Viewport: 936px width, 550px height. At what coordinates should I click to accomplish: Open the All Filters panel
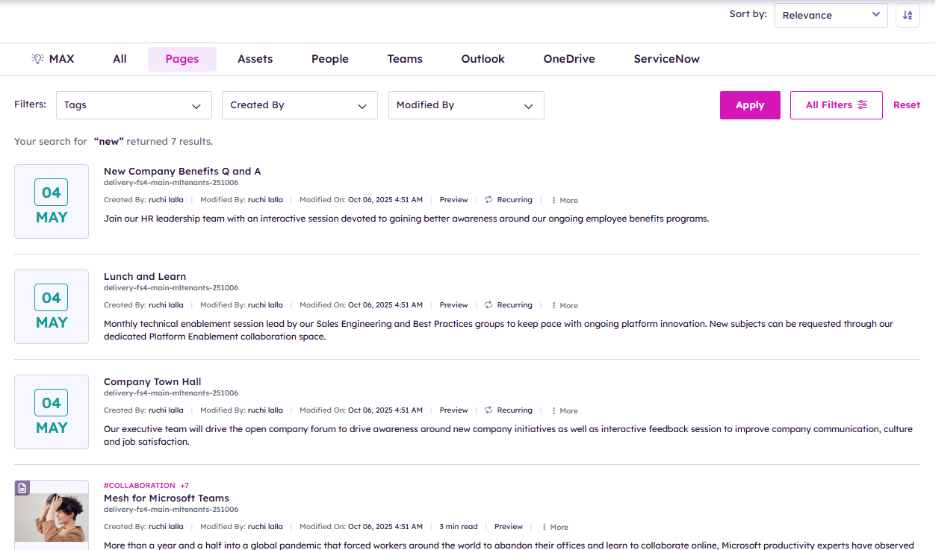836,105
